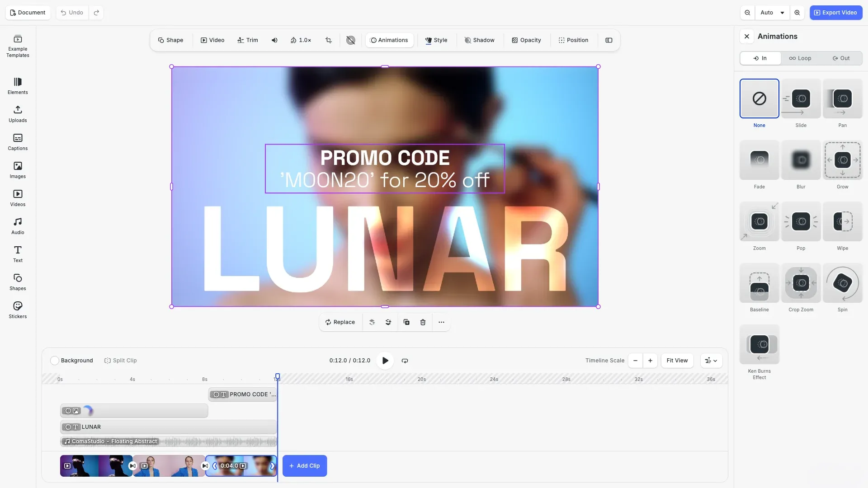868x488 pixels.
Task: Delete the selected clip with trash icon
Action: click(423, 322)
